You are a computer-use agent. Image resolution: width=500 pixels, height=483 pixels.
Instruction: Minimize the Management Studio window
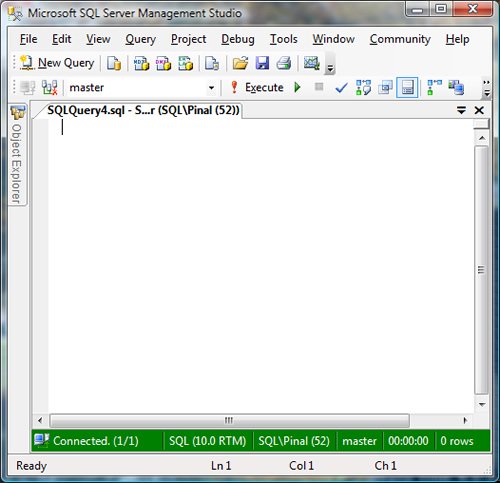coord(417,9)
